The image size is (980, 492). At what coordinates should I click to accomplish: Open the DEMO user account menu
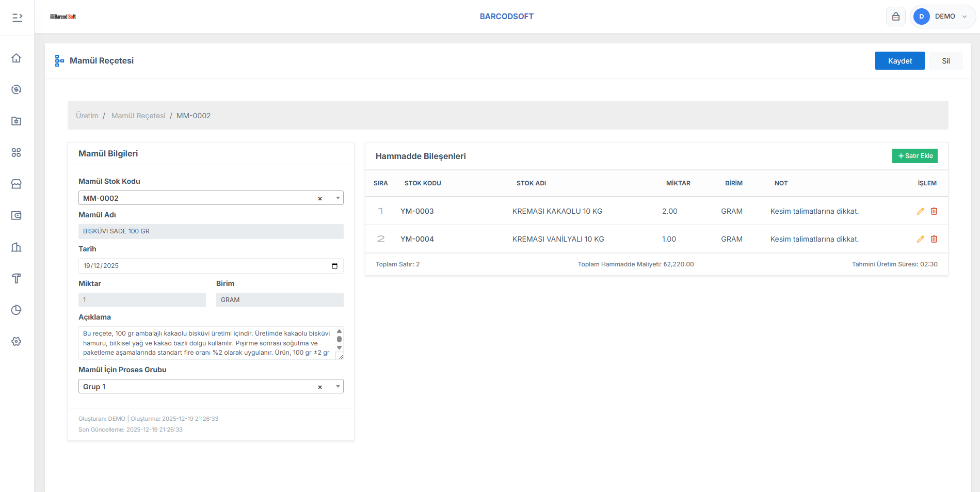[942, 17]
